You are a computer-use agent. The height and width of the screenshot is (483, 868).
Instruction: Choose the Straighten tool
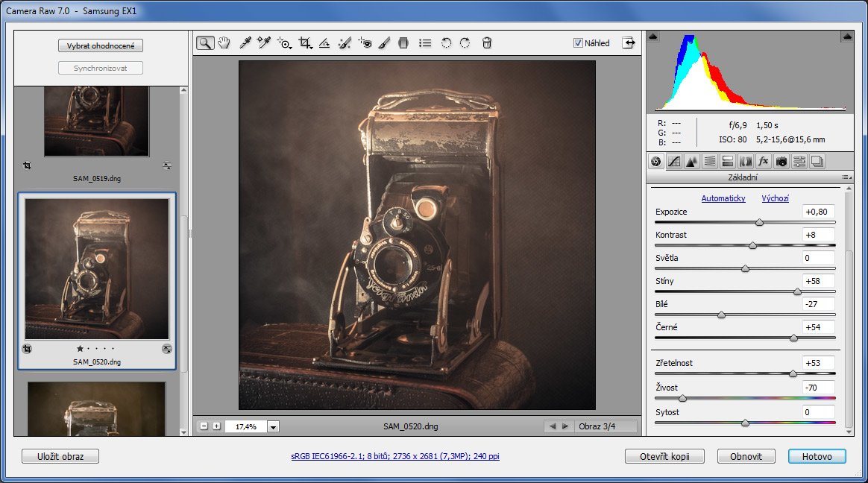(x=324, y=43)
